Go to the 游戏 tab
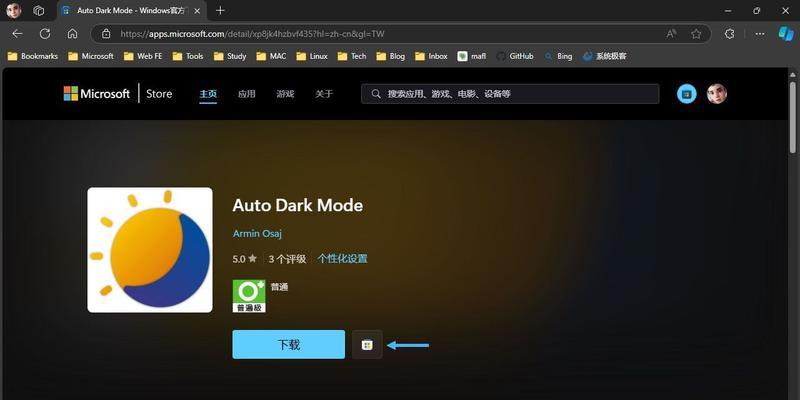 tap(285, 94)
